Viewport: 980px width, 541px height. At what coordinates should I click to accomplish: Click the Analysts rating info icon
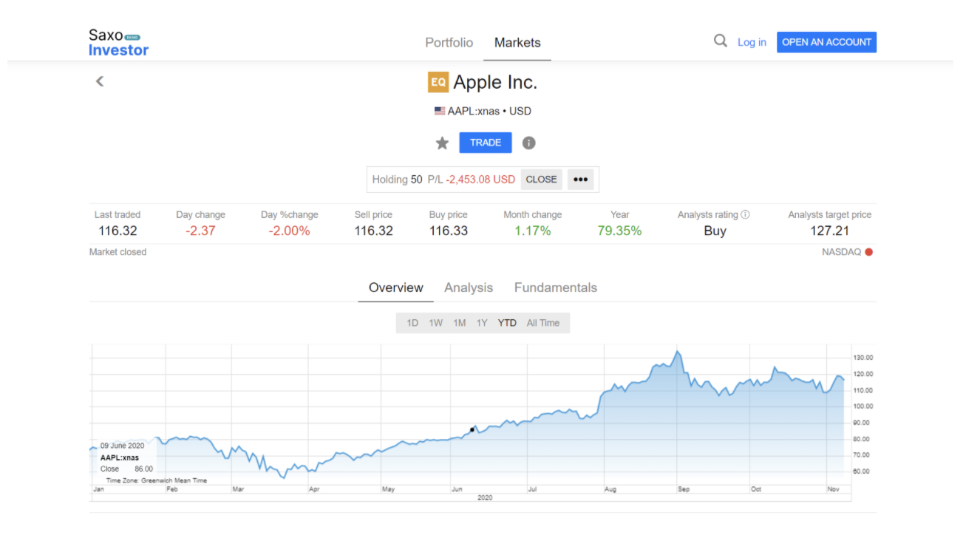pyautogui.click(x=745, y=214)
